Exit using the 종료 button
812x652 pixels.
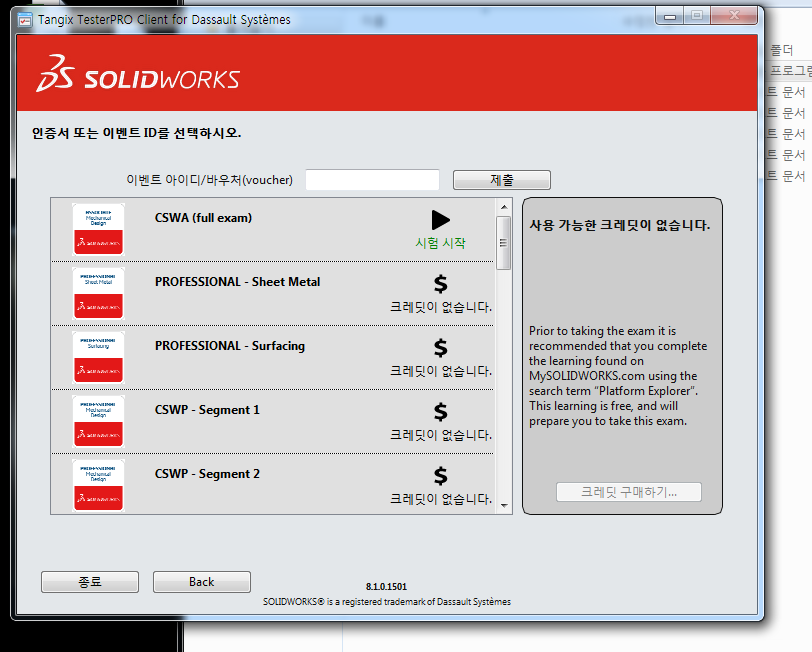click(x=90, y=582)
